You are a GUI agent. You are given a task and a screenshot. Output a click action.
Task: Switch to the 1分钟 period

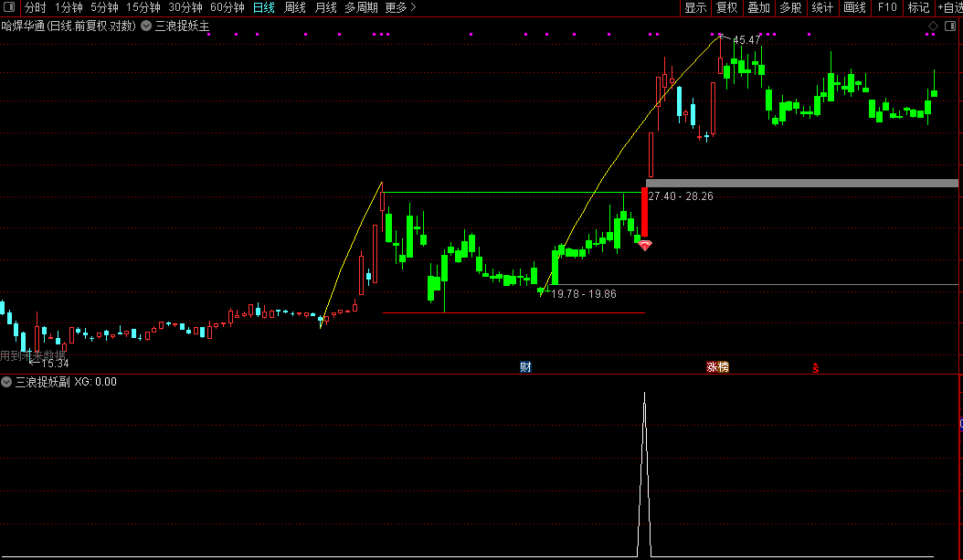(69, 7)
